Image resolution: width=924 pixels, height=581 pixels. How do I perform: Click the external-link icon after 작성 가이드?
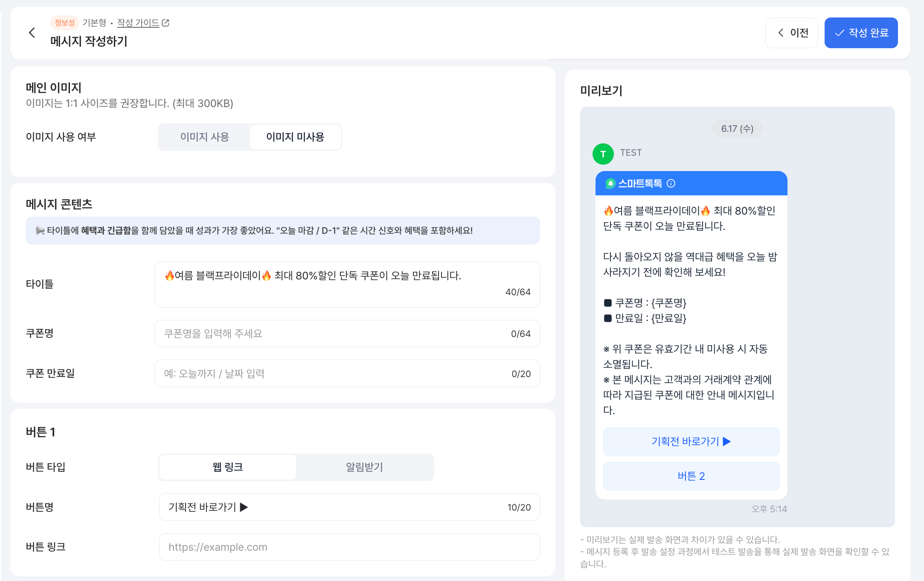coord(166,23)
